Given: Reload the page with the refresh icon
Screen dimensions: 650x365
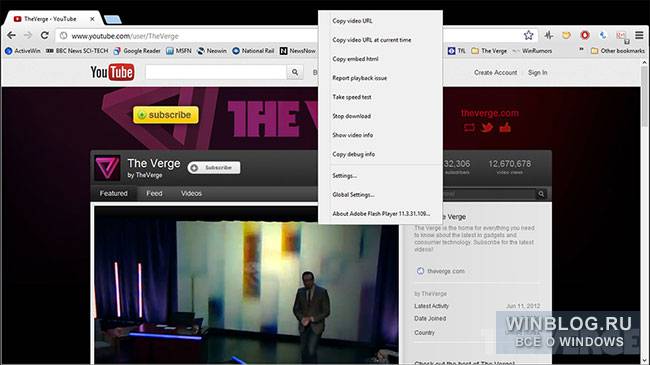Looking at the screenshot, I should pyautogui.click(x=44, y=35).
